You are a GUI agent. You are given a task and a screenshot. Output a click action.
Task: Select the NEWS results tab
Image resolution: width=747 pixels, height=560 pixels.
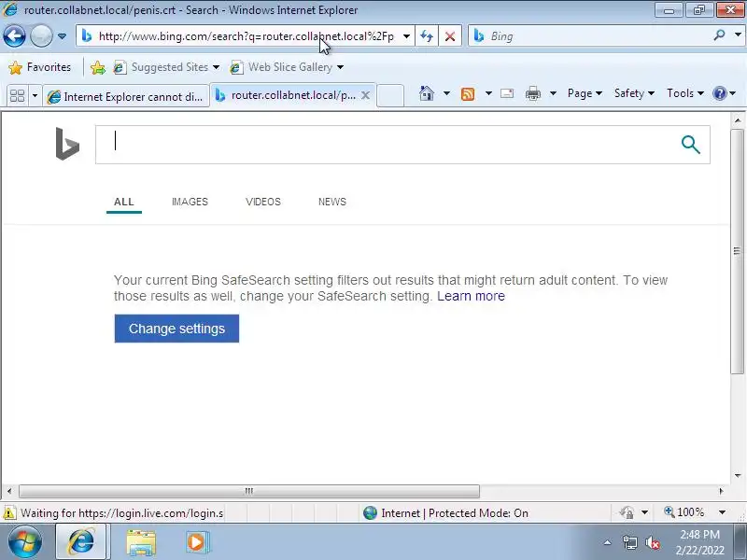coord(332,202)
